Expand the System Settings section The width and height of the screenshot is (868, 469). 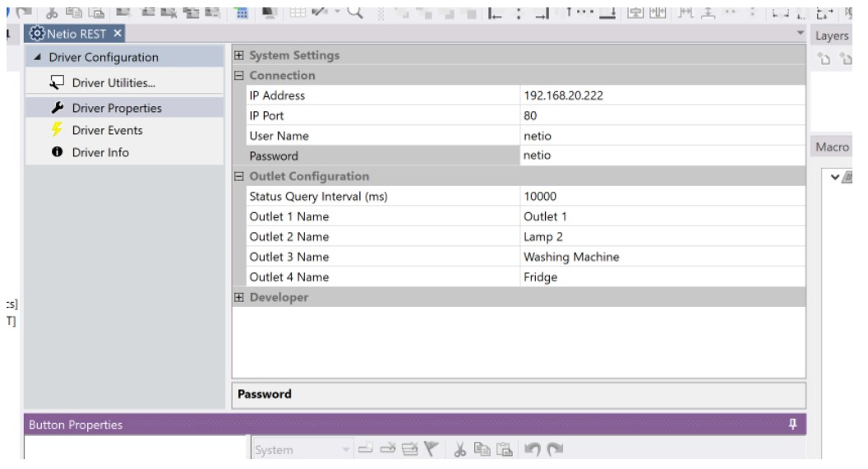(x=238, y=55)
